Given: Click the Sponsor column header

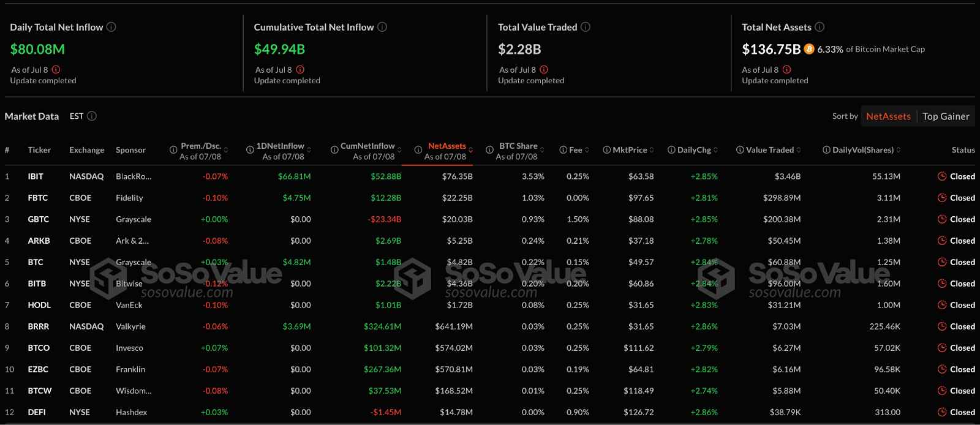Looking at the screenshot, I should point(130,150).
